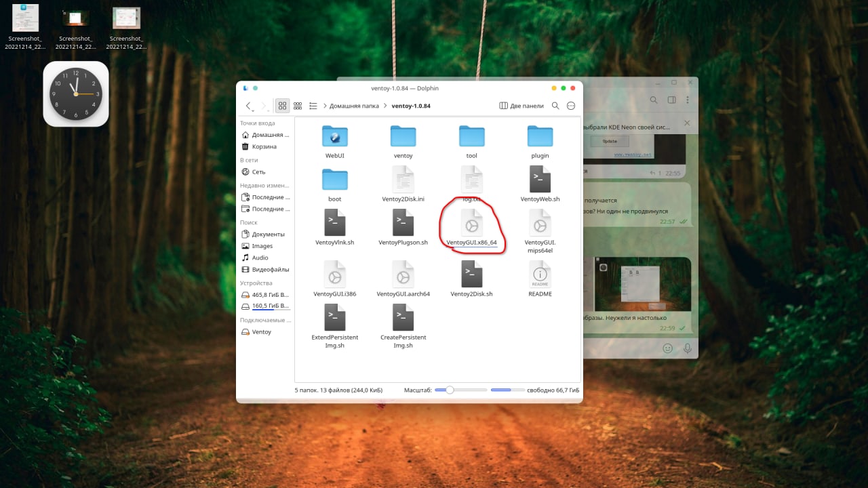This screenshot has height=488, width=868.
Task: Select the plugin folder icon
Action: [540, 136]
